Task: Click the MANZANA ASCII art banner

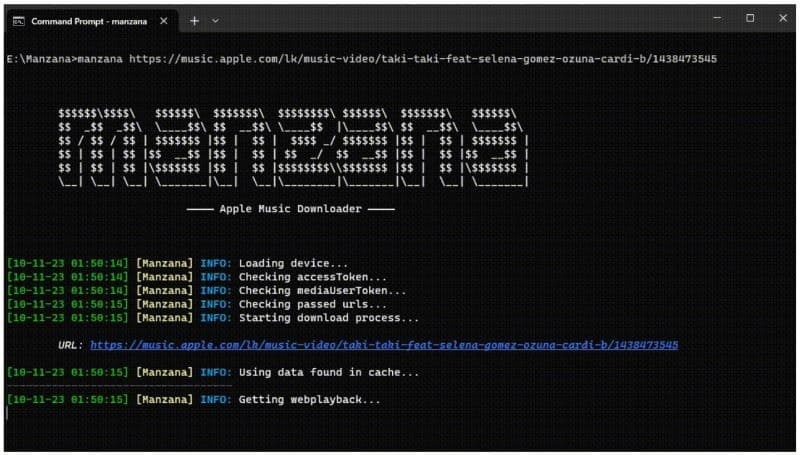Action: click(x=292, y=148)
